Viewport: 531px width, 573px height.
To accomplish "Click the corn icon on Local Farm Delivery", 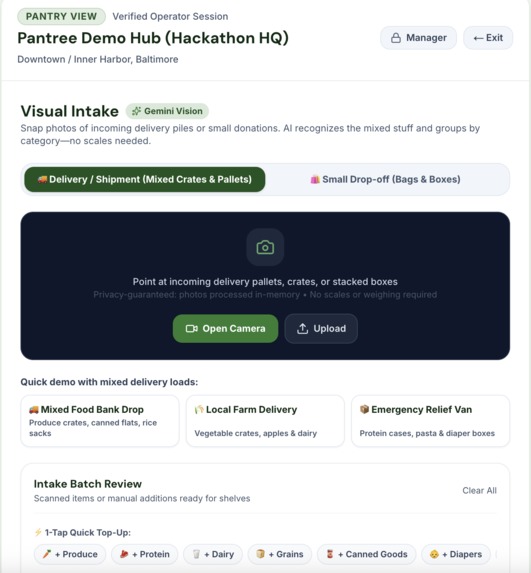I will coord(199,410).
